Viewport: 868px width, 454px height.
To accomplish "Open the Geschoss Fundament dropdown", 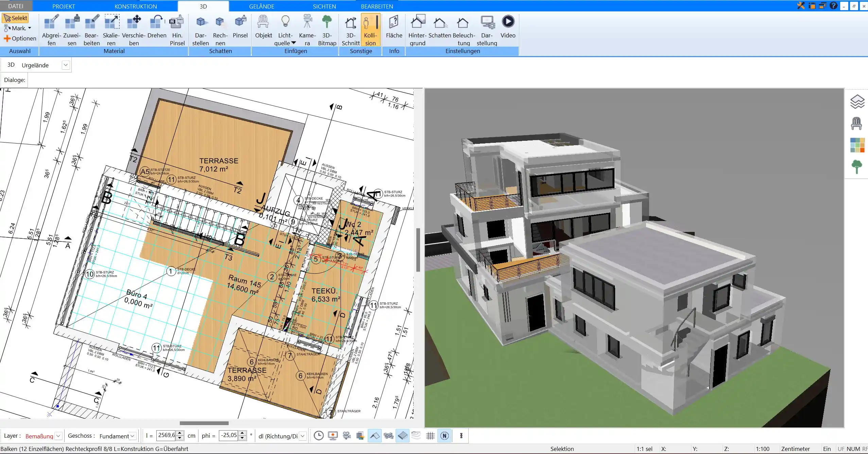I will (133, 436).
